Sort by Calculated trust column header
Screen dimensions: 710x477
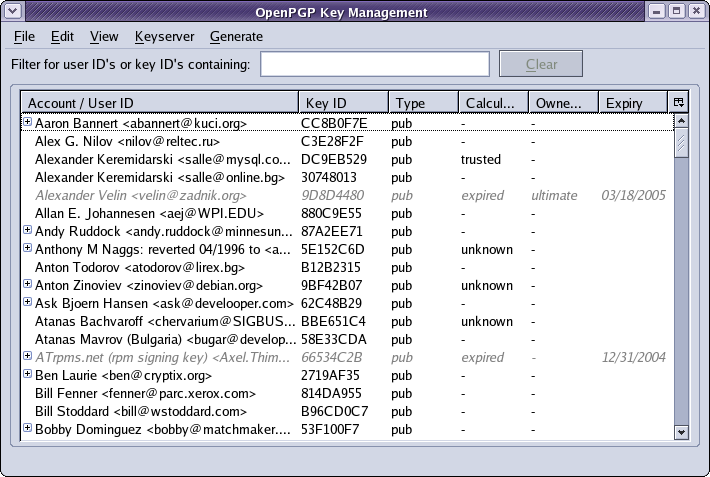coord(494,103)
